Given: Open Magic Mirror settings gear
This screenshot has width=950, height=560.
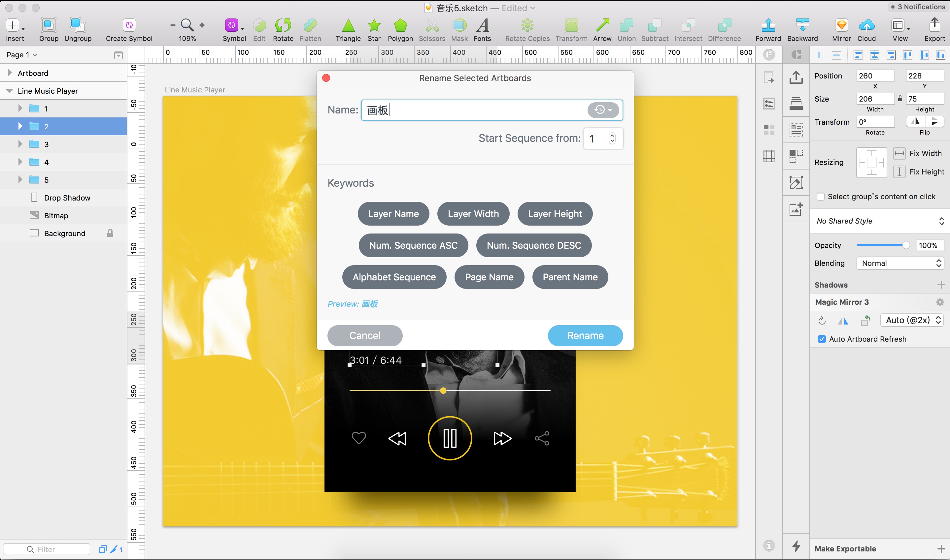Looking at the screenshot, I should [x=940, y=302].
